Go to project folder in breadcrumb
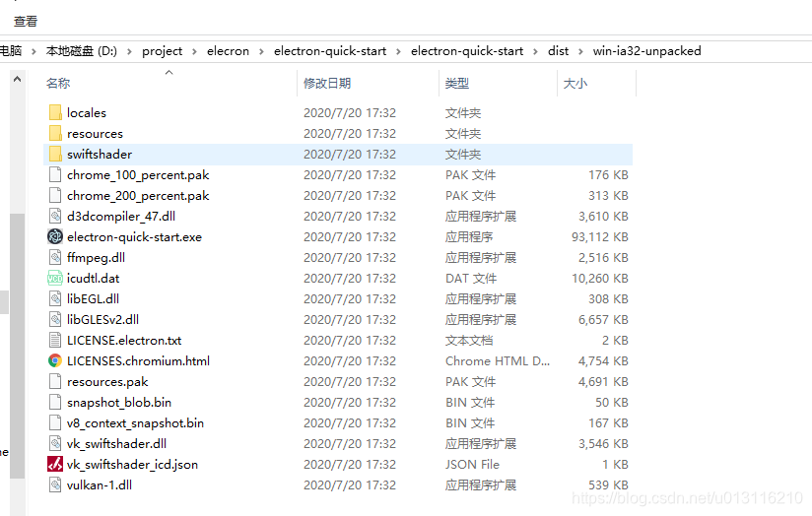 (x=162, y=51)
